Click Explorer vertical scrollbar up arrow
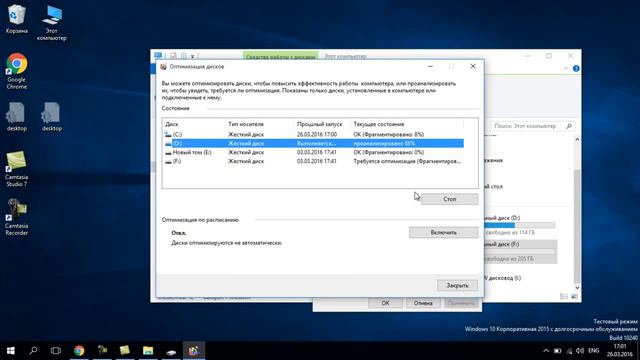This screenshot has width=640, height=360. (577, 140)
